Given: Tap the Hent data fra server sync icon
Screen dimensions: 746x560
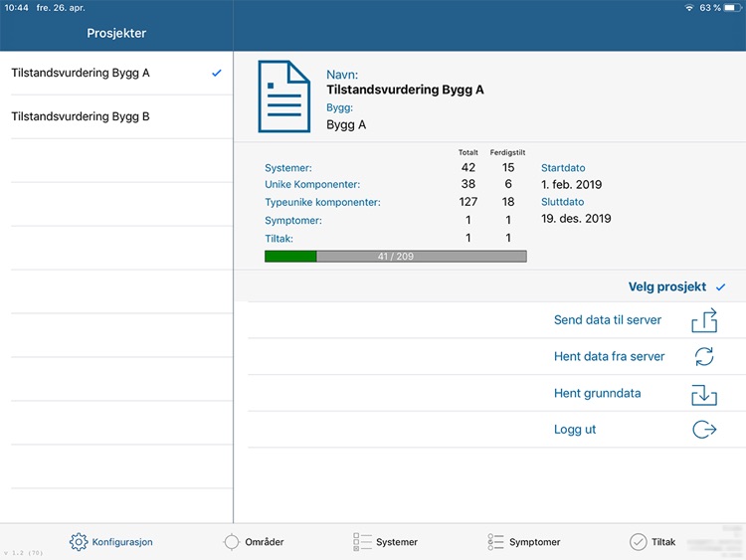Looking at the screenshot, I should click(x=704, y=356).
